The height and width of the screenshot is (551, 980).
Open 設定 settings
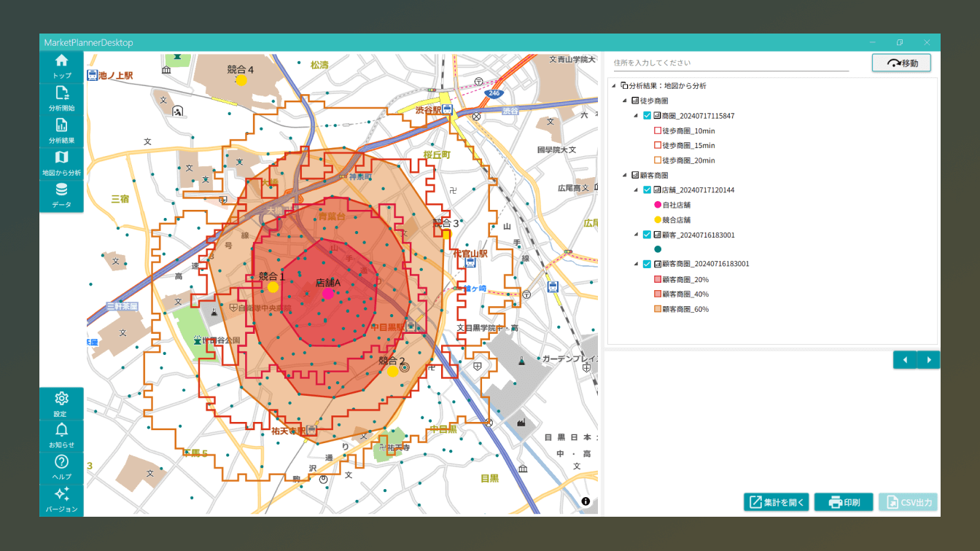click(61, 405)
